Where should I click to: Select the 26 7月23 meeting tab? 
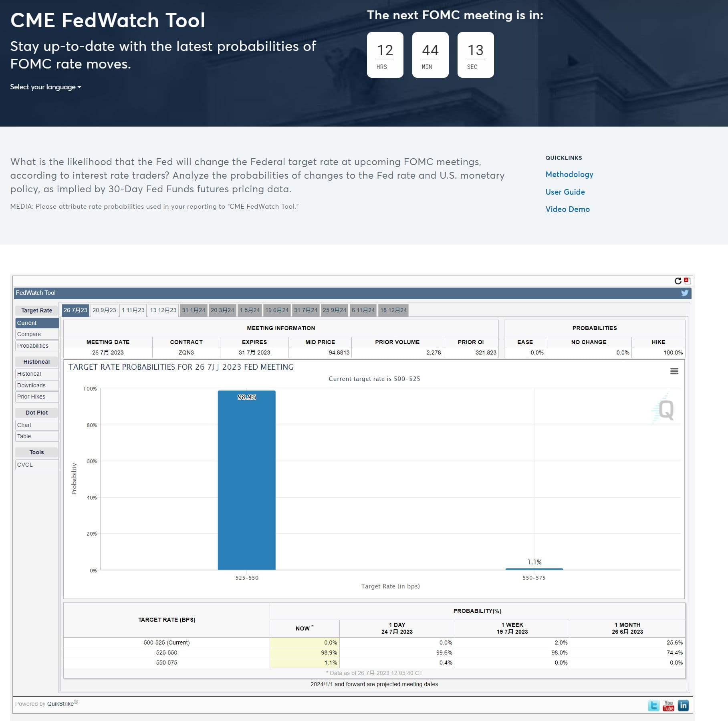pos(75,310)
